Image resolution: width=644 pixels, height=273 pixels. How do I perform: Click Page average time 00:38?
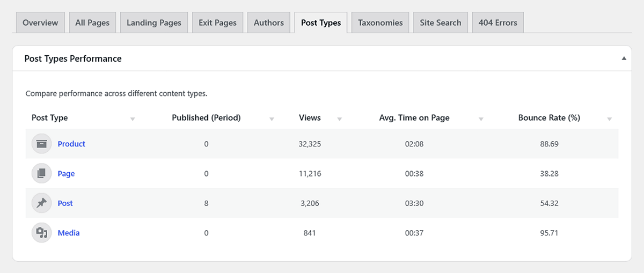click(x=414, y=174)
